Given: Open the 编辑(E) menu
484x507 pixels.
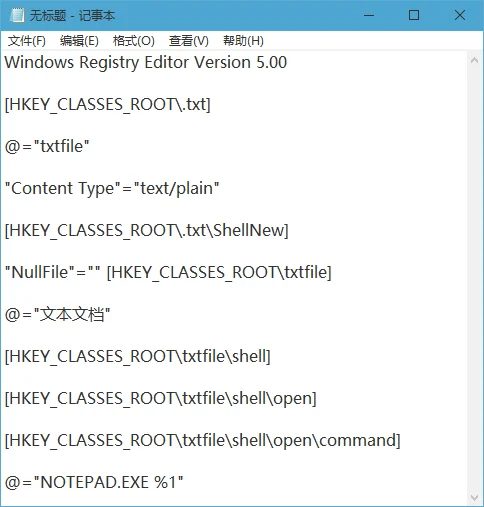Looking at the screenshot, I should click(79, 41).
